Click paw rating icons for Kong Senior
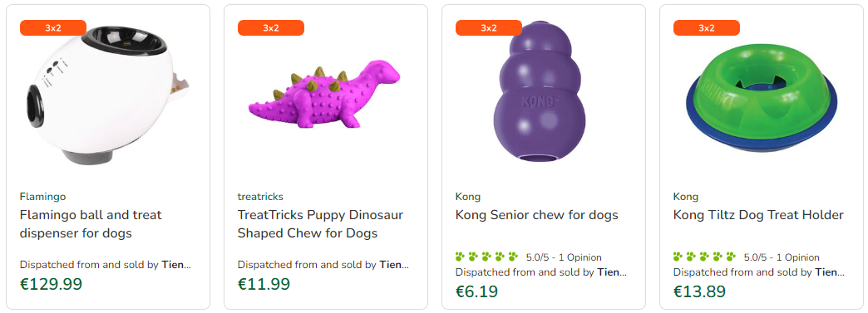 (486, 257)
